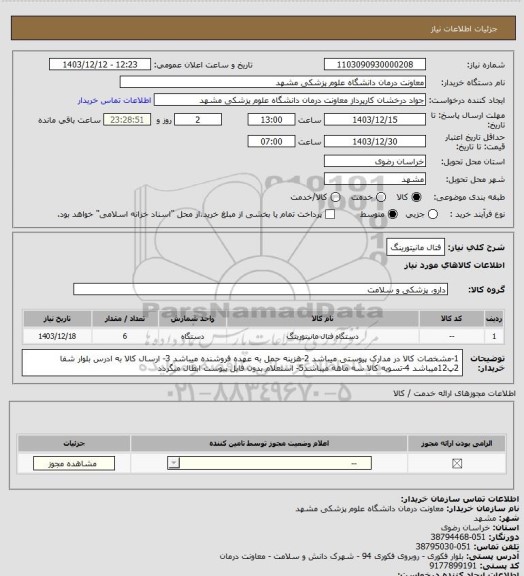The height and width of the screenshot is (576, 524).
Task: Click the اطلاعات تماس سازمان خریدار heading
Action: 460,499
